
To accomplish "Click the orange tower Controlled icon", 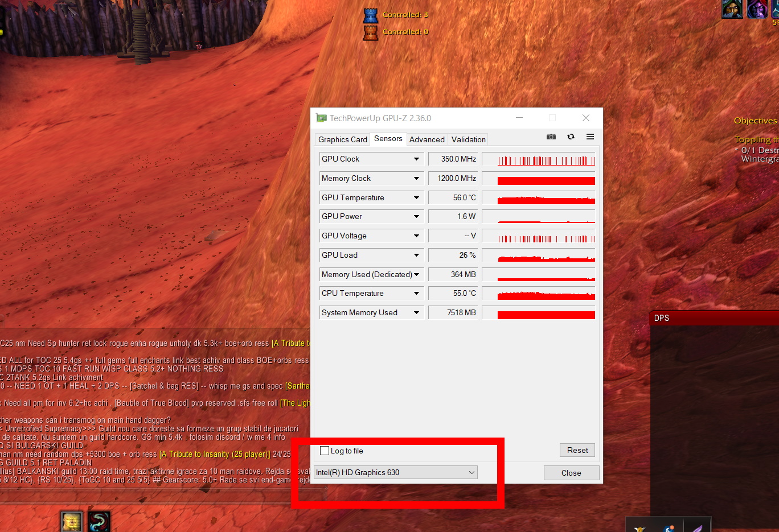I will tap(371, 32).
